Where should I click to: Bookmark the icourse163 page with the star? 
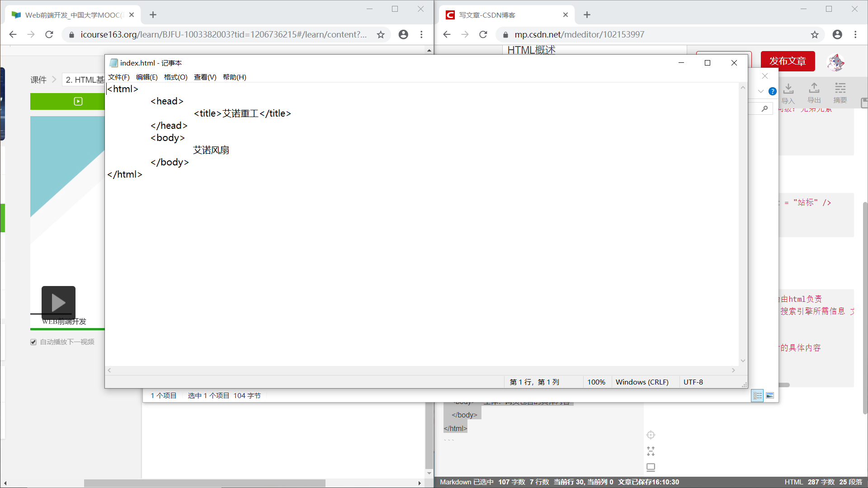[381, 34]
